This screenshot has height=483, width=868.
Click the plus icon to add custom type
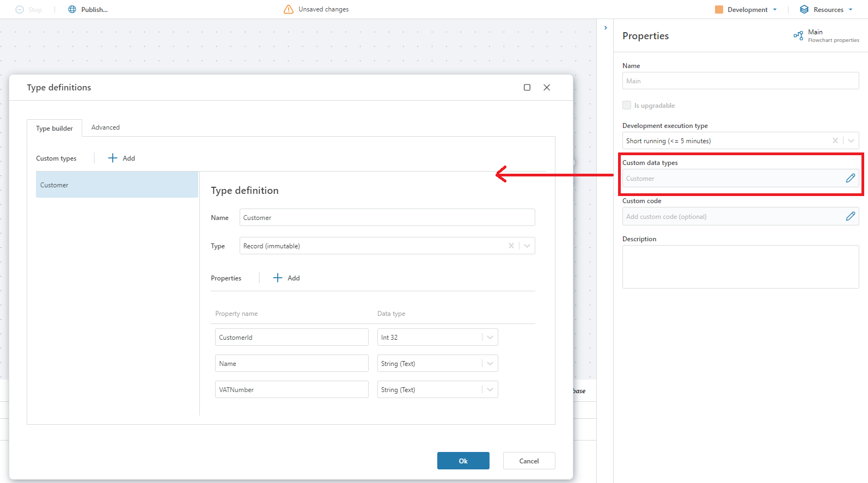coord(113,158)
